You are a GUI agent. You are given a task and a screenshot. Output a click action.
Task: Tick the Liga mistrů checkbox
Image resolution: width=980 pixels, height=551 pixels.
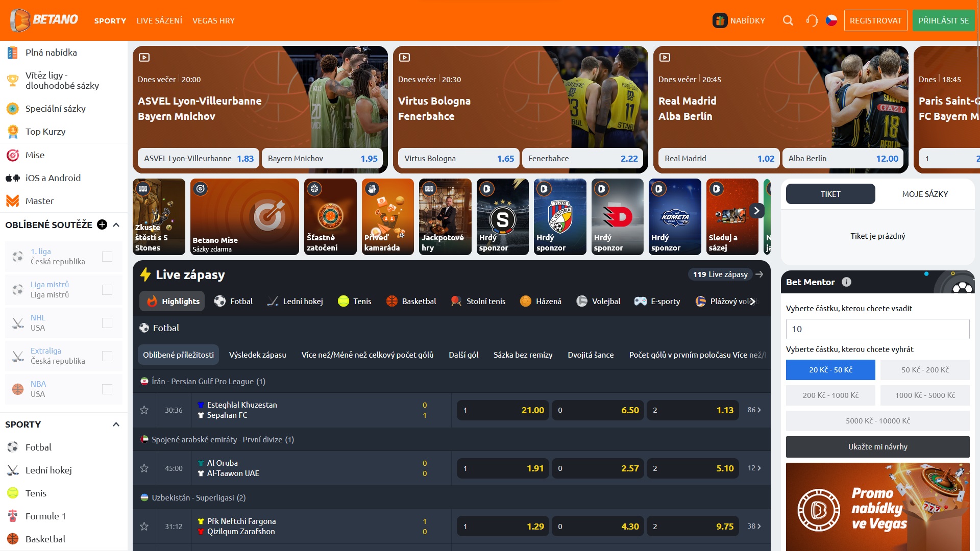[107, 290]
